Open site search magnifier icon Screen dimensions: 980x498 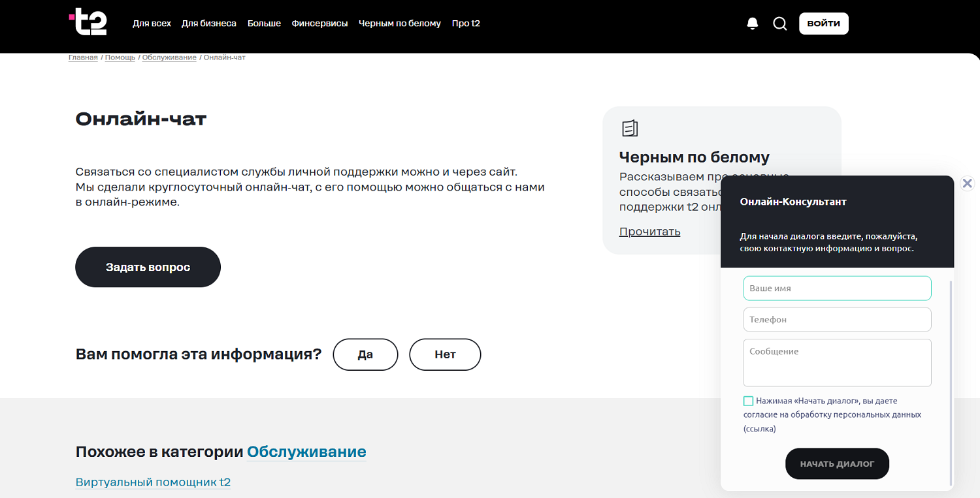click(x=780, y=23)
